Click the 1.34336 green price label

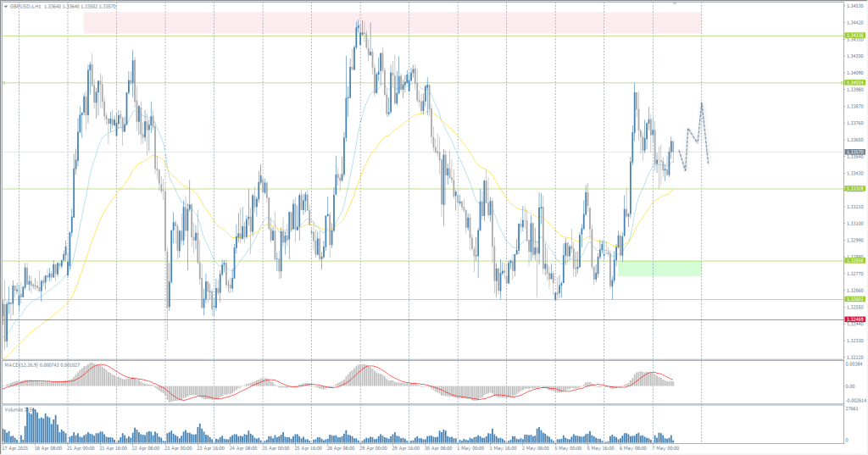pos(854,36)
